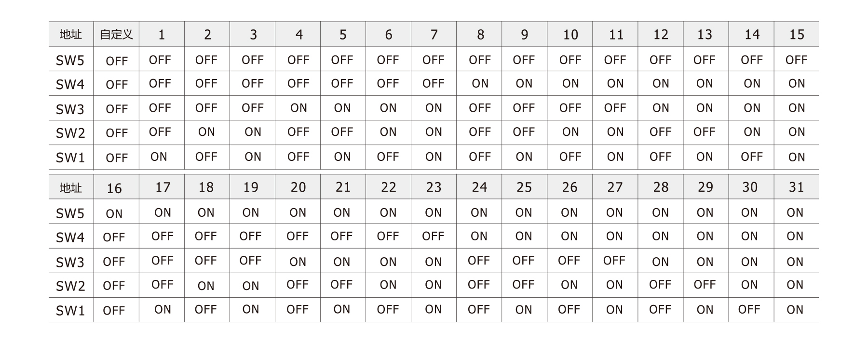Click SW3 ON cell under address 20
The height and width of the screenshot is (343, 868).
[x=298, y=262]
